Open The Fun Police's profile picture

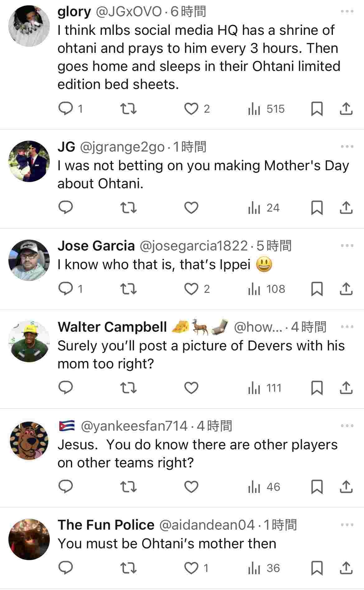click(x=29, y=539)
